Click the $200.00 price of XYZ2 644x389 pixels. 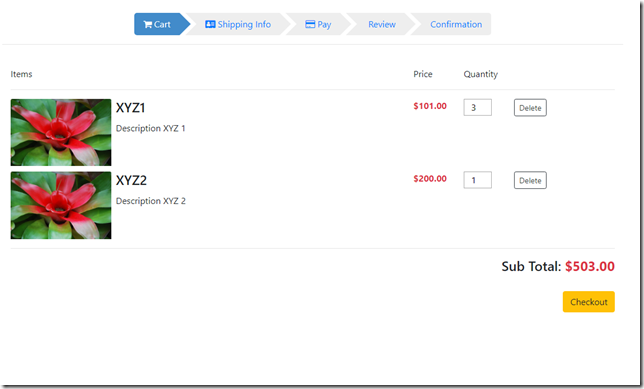point(430,179)
